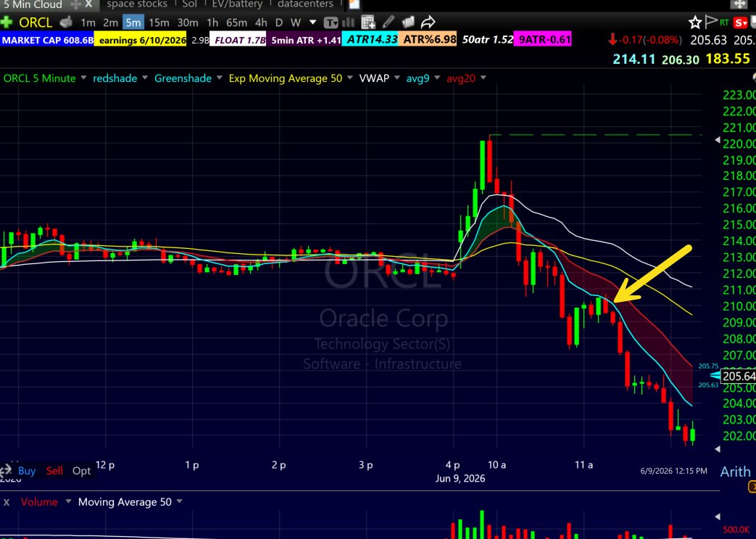Click the green RT real-time indicator
Viewport: 756px width, 539px height.
click(723, 22)
